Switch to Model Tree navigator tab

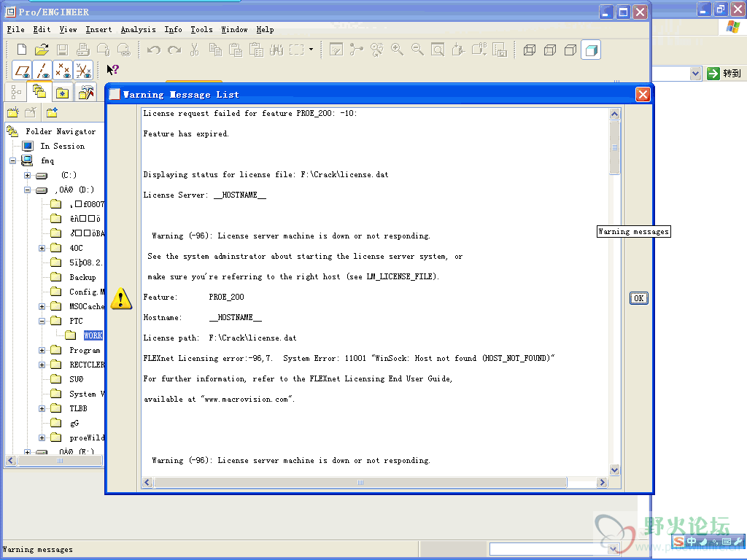pyautogui.click(x=16, y=92)
